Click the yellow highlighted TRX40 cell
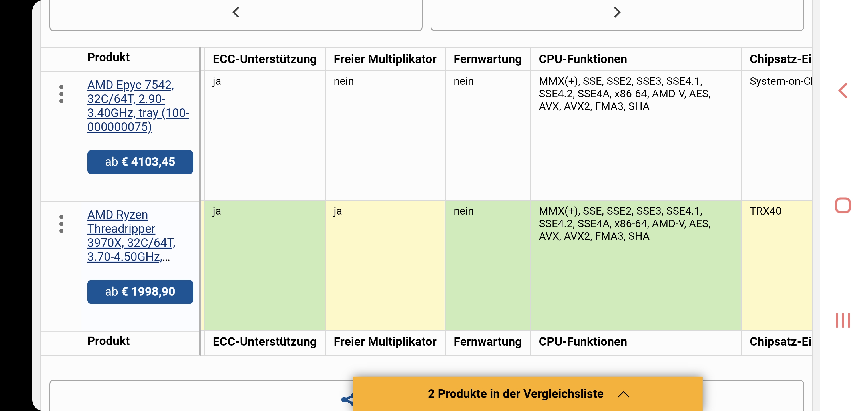This screenshot has height=411, width=868. [x=777, y=265]
